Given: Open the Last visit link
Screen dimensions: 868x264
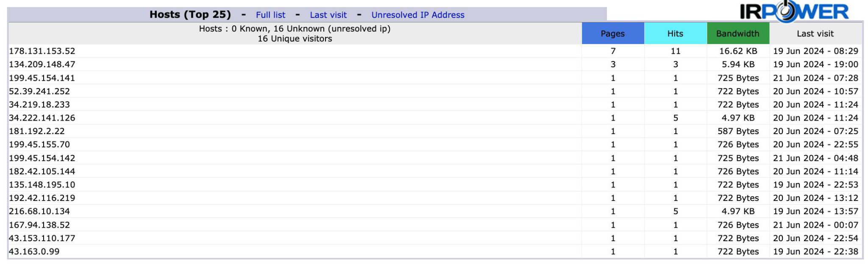Looking at the screenshot, I should [328, 15].
